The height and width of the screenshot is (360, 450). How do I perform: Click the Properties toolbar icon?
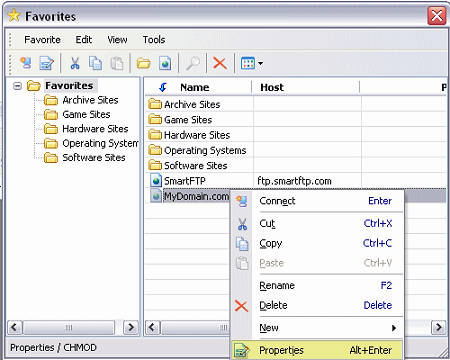(x=46, y=63)
